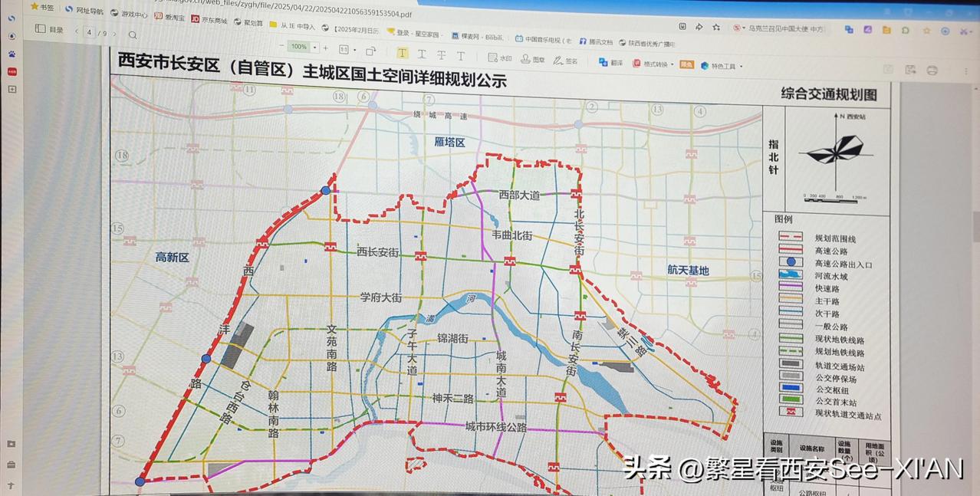Rotate the PDF page
This screenshot has width=980, height=496.
coord(370,51)
